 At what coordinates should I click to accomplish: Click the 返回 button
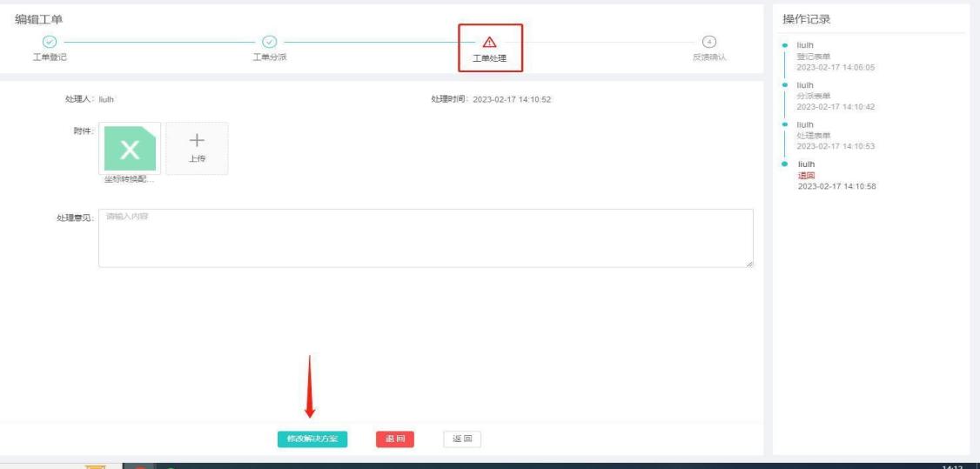[x=462, y=439]
